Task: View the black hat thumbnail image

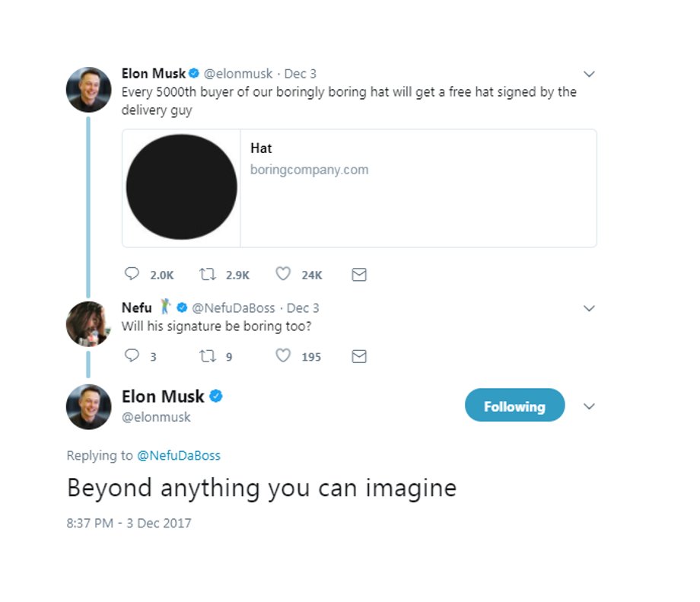Action: [x=181, y=187]
